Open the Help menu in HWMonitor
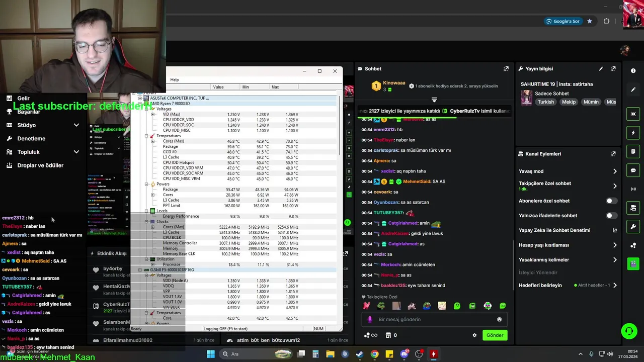 coord(174,80)
